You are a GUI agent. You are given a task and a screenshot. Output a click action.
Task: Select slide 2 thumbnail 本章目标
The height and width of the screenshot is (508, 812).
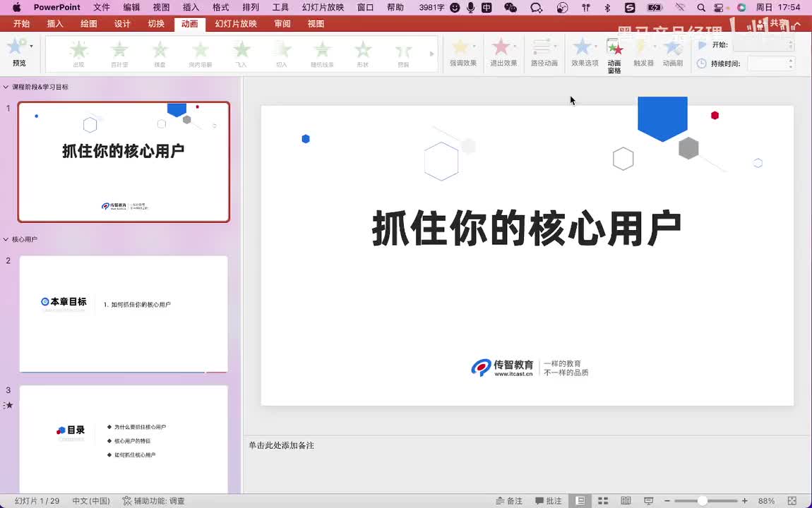[x=124, y=314]
